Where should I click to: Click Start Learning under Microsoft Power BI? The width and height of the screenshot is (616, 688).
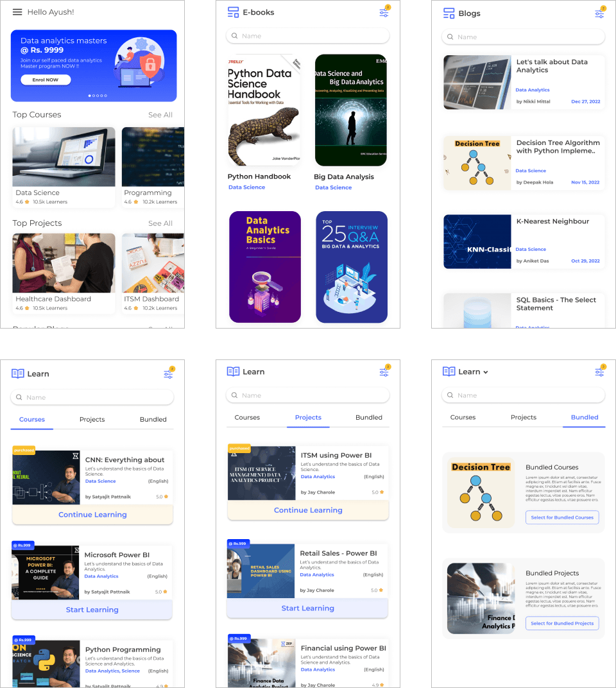pos(92,610)
